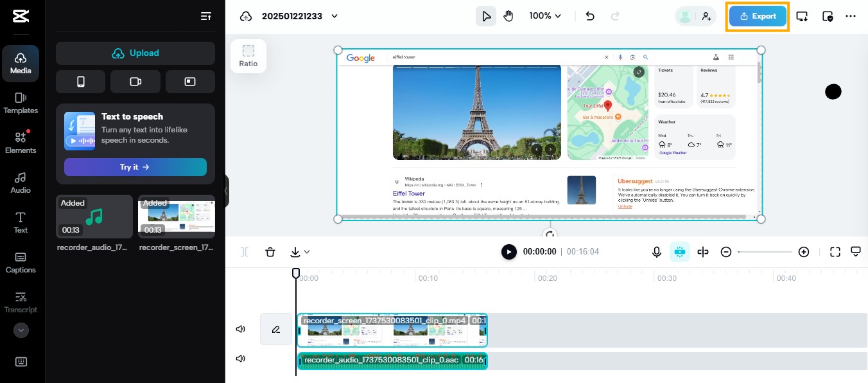Screen dimensions: 868x383
Task: Click the fit timeline to screen icon
Action: (835, 252)
